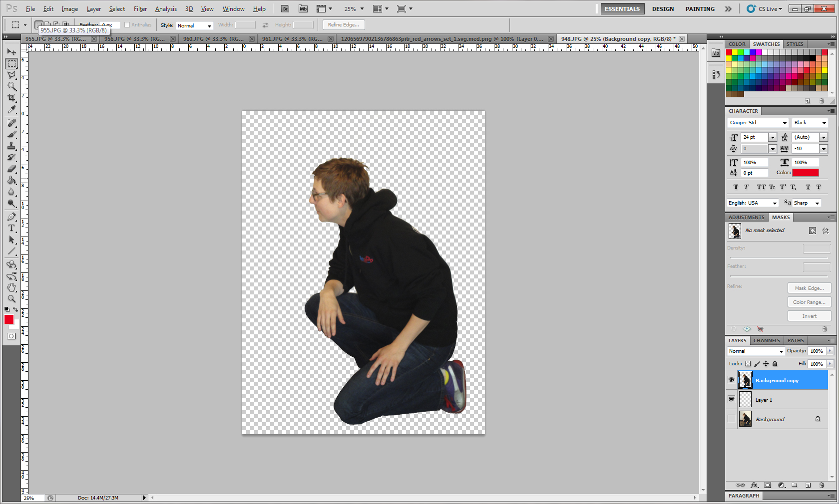
Task: Click the Refine Edge button
Action: [x=344, y=25]
